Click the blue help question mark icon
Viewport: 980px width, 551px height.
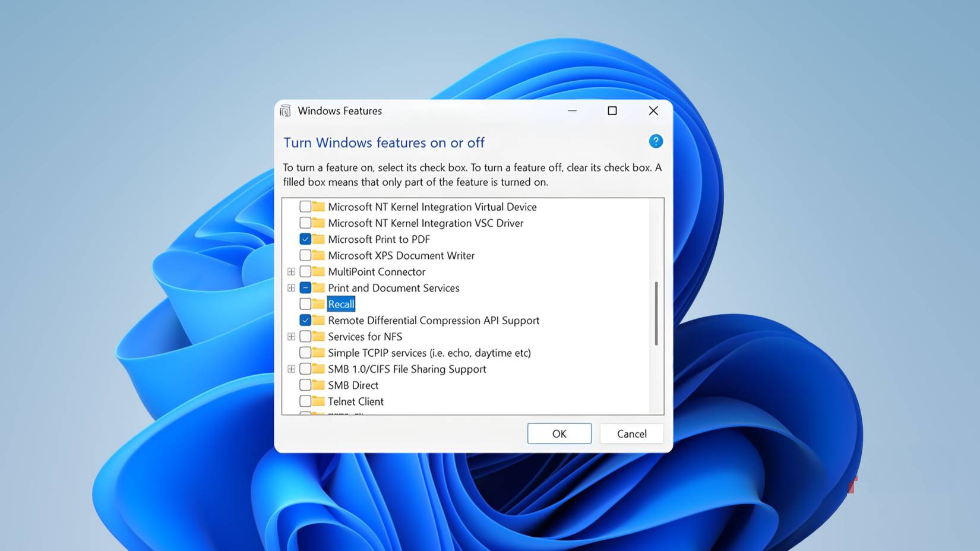[x=656, y=141]
